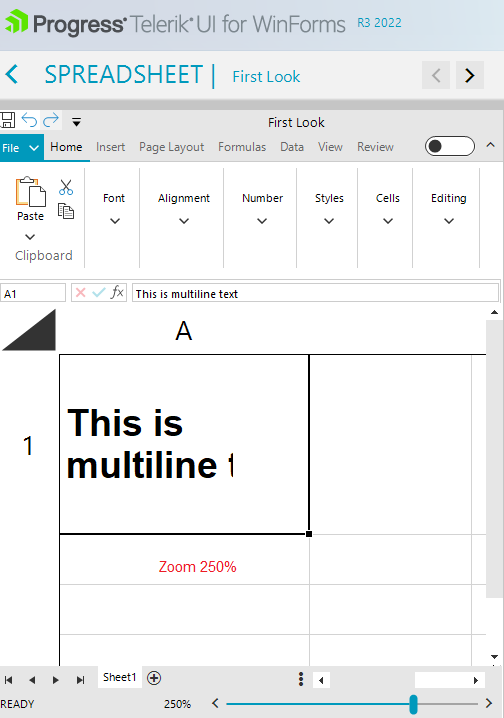The height and width of the screenshot is (718, 504).
Task: Go back with the blue arrow
Action: (12, 75)
